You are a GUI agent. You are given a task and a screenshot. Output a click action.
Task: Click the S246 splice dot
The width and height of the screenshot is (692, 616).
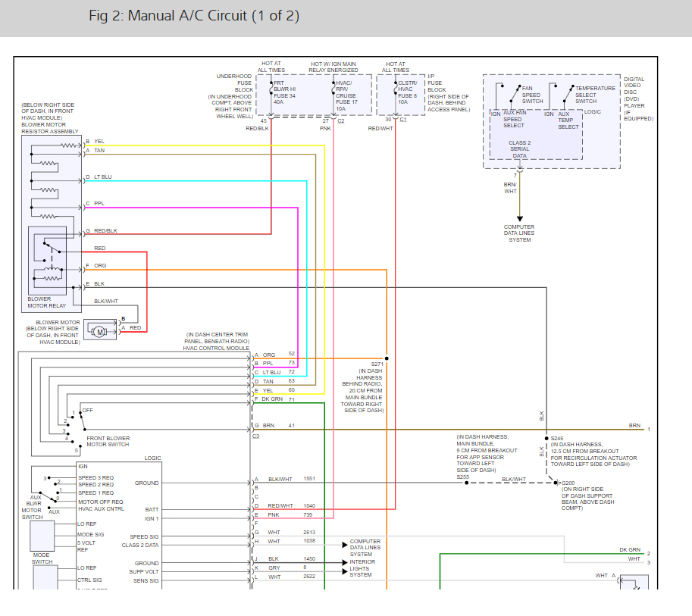point(546,439)
